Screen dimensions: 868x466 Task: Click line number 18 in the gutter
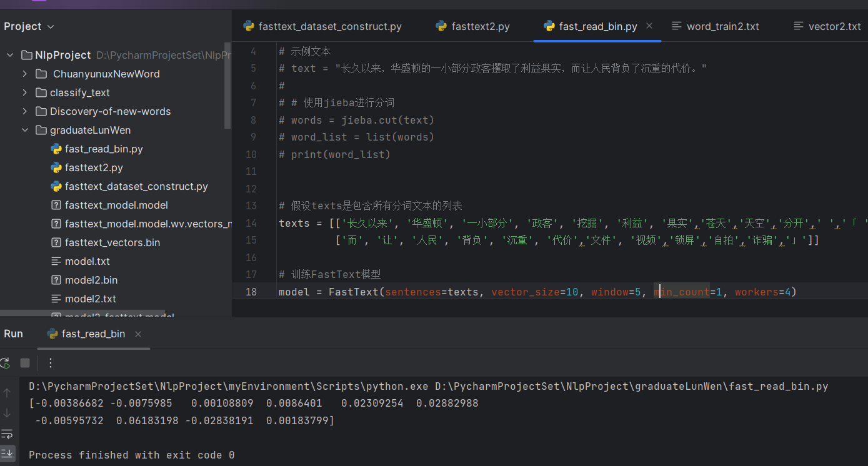(251, 292)
